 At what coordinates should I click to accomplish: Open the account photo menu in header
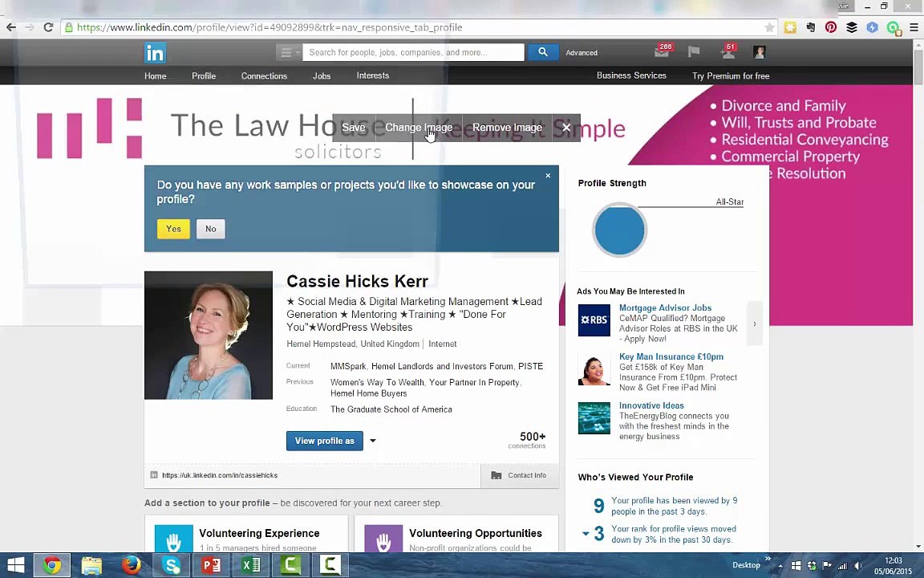tap(759, 52)
